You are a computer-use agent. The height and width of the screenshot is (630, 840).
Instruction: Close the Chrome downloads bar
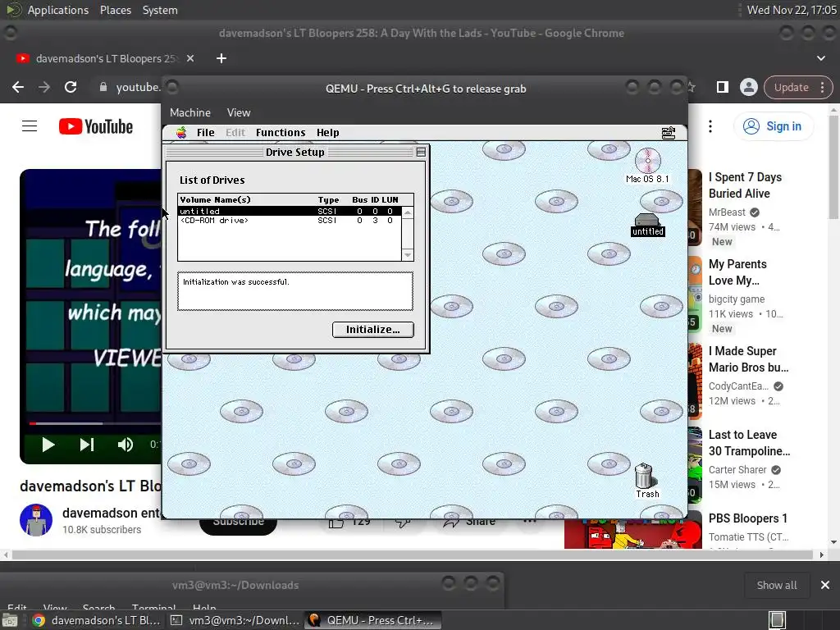coord(825,585)
